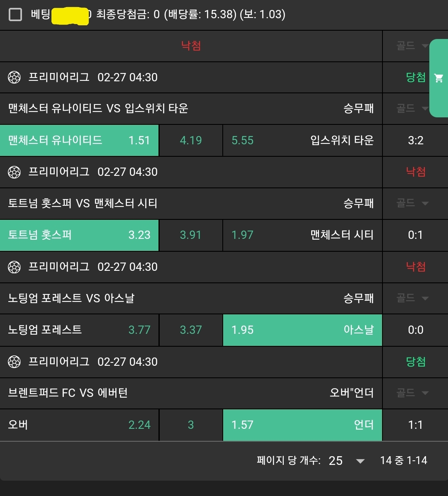Click soccer ball icon for Brentford match
Viewport: 448px width, 496px height.
(x=15, y=362)
